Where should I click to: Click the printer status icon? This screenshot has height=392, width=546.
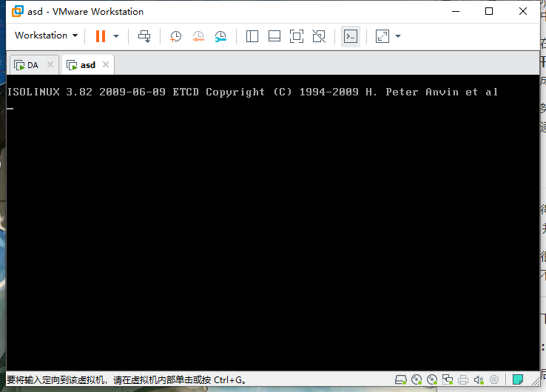coord(463,379)
